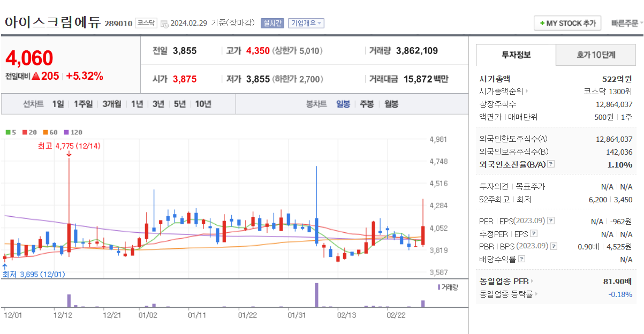Image resolution: width=644 pixels, height=334 pixels.
Task: Click the red 20-day moving average legend
Action: point(29,132)
